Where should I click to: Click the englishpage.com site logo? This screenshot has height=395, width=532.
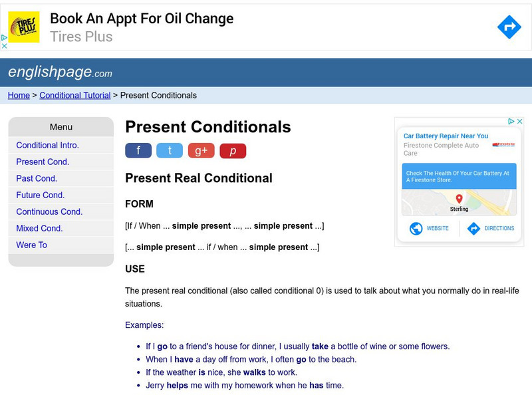pos(60,72)
